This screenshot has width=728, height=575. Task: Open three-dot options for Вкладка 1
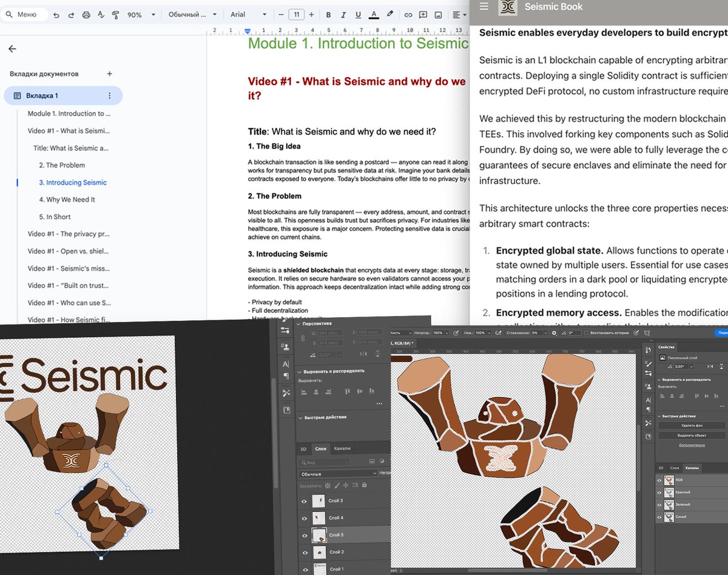coord(110,96)
